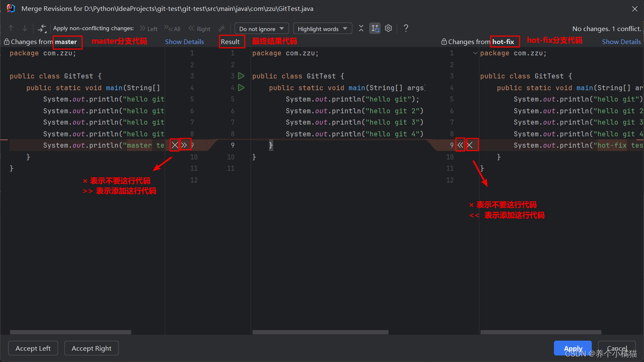Click the magic wand resolve conflicts icon
This screenshot has width=644, height=362.
pos(222,28)
